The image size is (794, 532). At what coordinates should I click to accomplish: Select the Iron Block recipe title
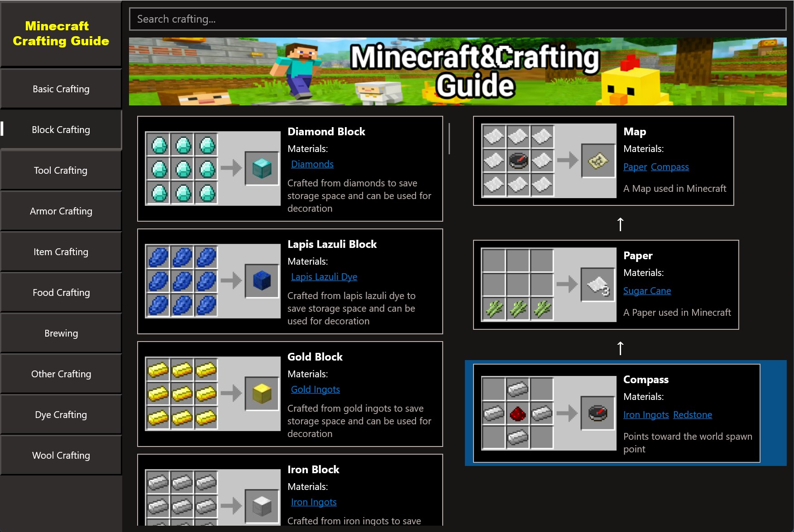[x=313, y=470]
